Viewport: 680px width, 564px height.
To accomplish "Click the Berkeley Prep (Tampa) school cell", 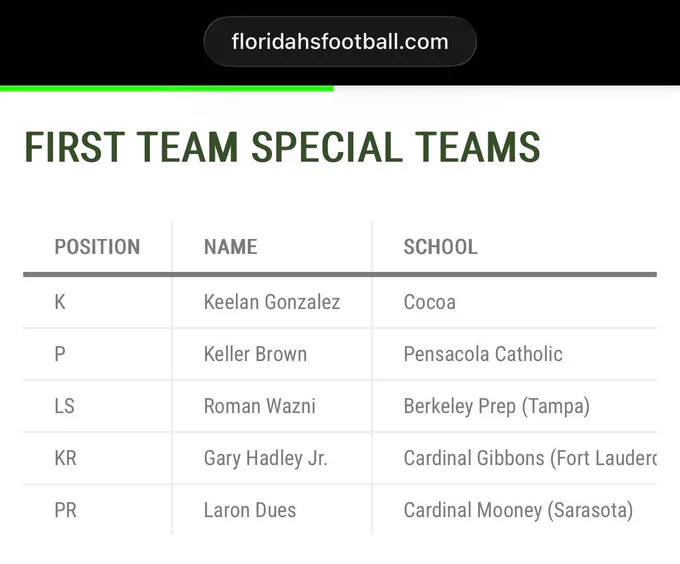I will click(x=515, y=406).
